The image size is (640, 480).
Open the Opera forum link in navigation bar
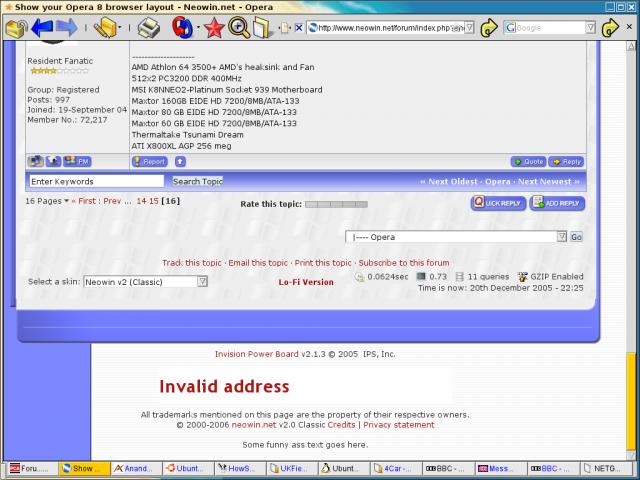pyautogui.click(x=498, y=182)
